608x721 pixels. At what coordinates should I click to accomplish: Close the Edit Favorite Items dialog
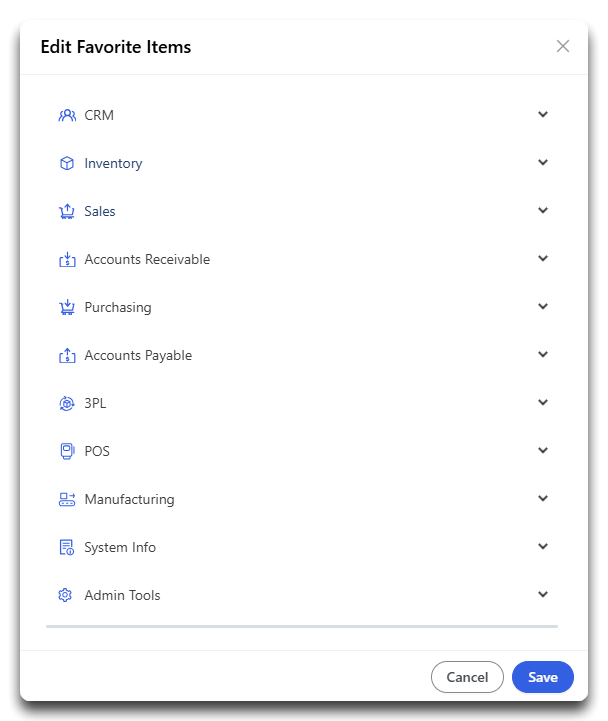(x=563, y=46)
